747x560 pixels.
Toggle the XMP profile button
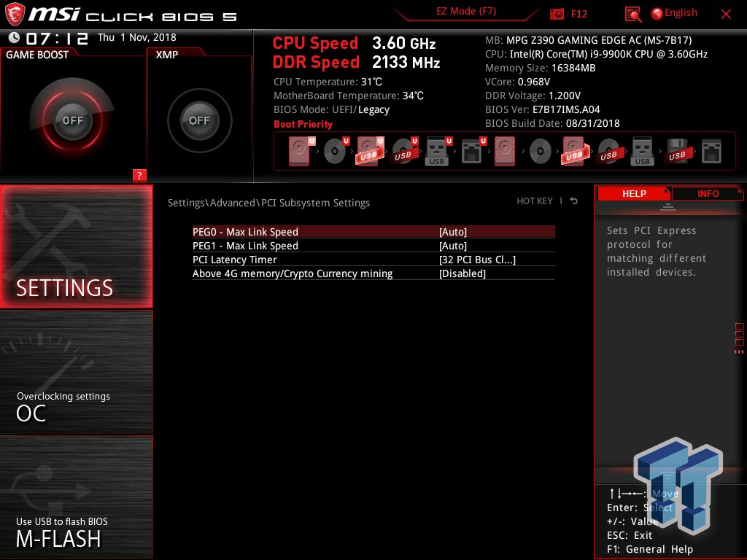click(x=199, y=120)
